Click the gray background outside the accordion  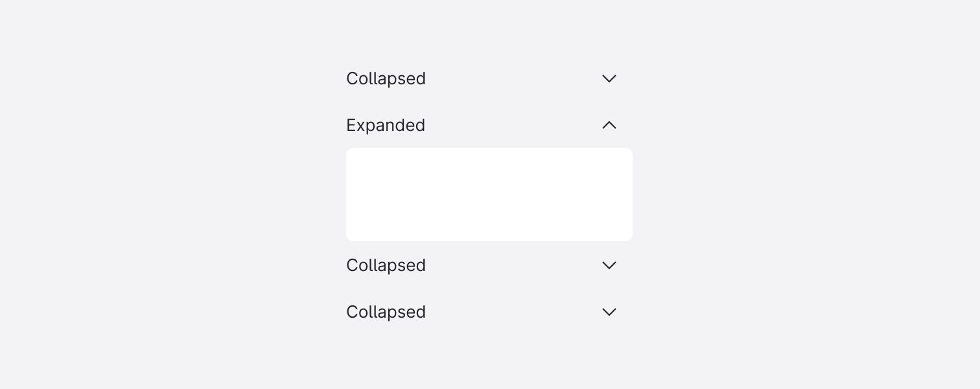click(130, 194)
